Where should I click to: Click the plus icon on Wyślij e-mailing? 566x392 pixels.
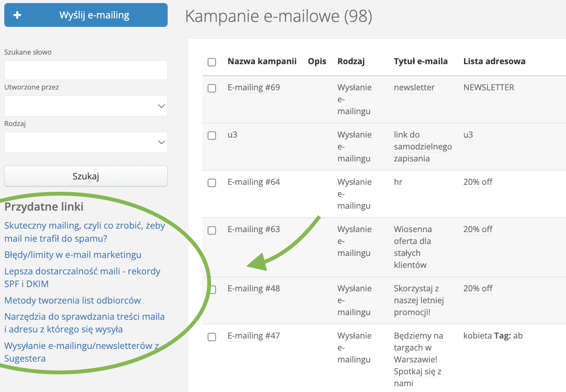click(x=17, y=15)
